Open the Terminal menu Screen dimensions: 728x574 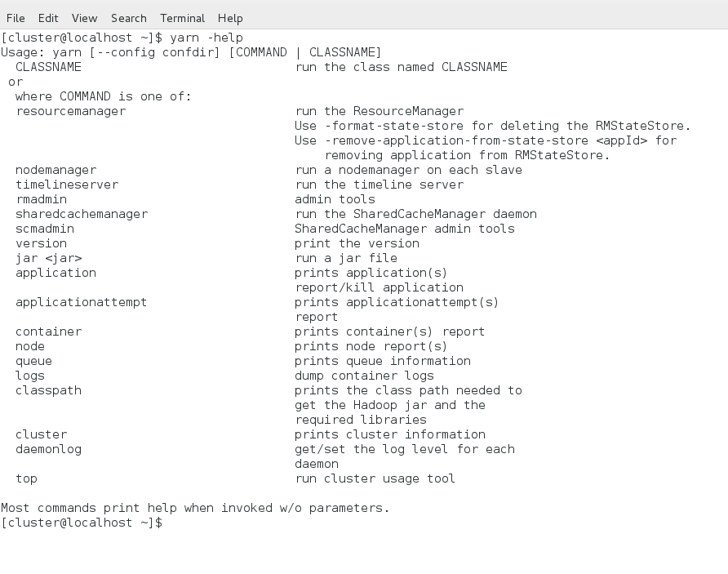[x=183, y=18]
